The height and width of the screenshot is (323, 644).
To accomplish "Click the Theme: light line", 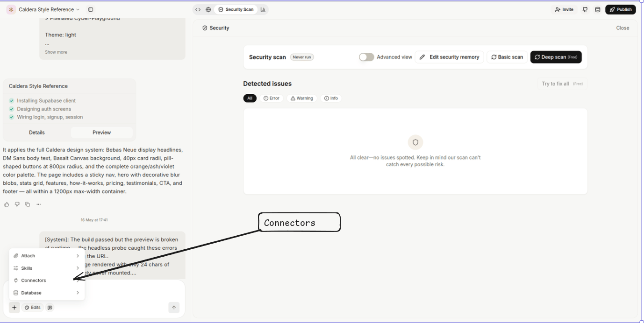I will [60, 35].
